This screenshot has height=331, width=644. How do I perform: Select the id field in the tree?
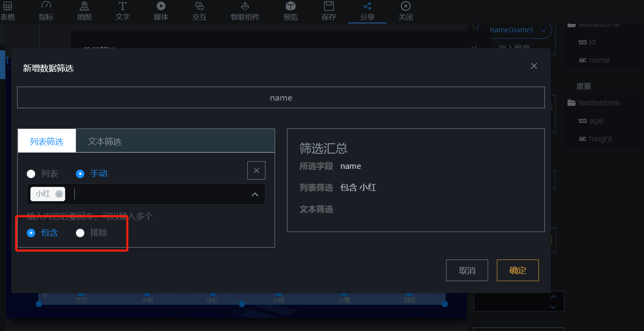click(587, 42)
